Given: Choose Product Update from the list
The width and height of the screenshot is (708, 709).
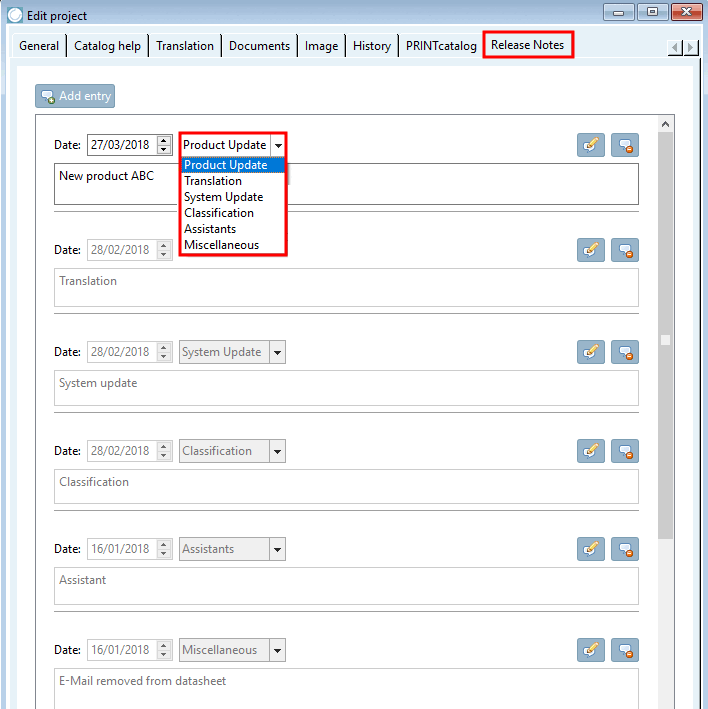Looking at the screenshot, I should [x=233, y=165].
